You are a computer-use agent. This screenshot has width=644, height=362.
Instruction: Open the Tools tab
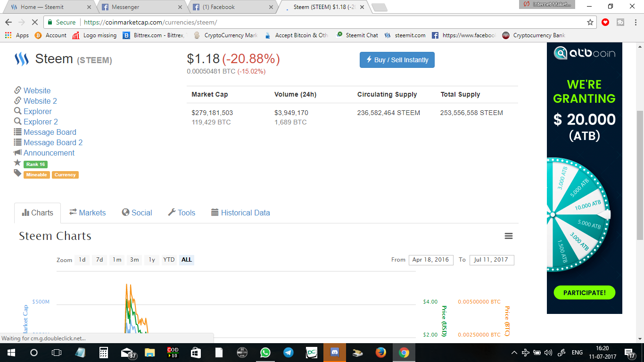[182, 213]
